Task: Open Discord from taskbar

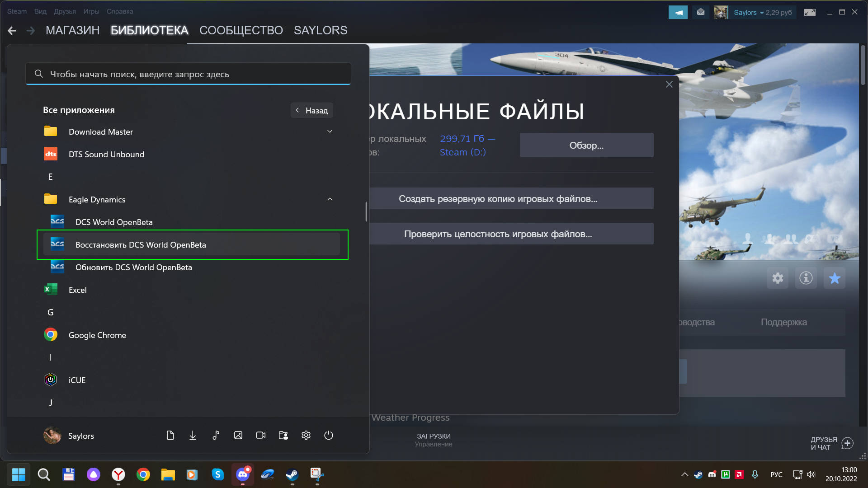Action: [243, 474]
